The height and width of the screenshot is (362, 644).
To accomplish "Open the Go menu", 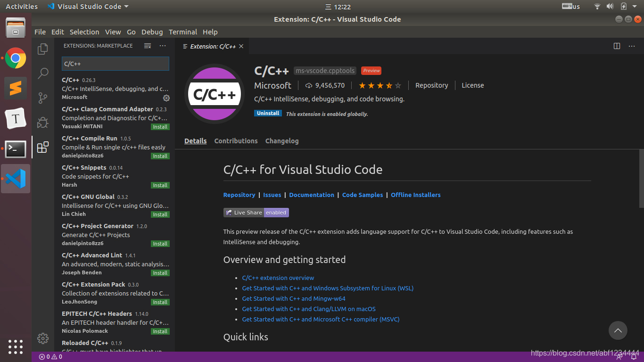I will click(x=131, y=32).
